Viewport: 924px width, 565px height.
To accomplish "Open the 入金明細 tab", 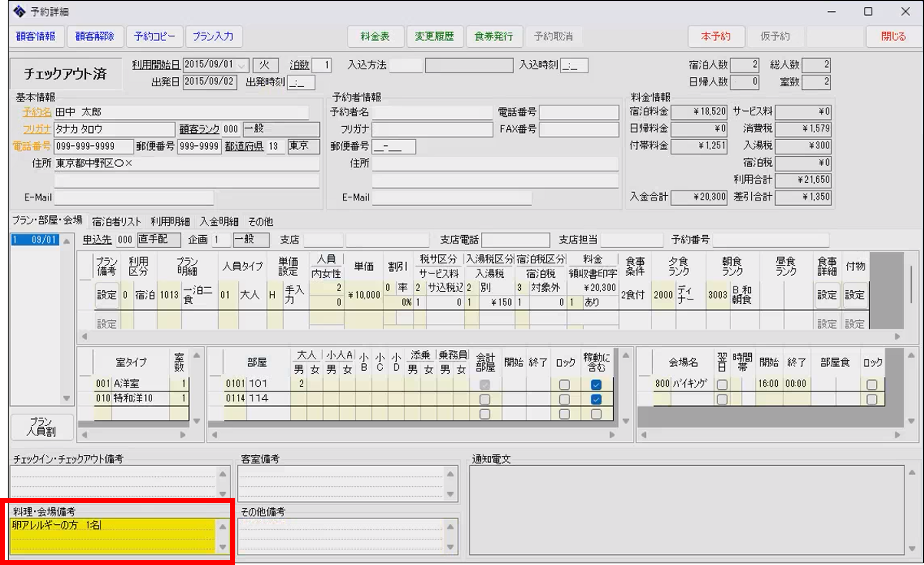I will click(219, 222).
